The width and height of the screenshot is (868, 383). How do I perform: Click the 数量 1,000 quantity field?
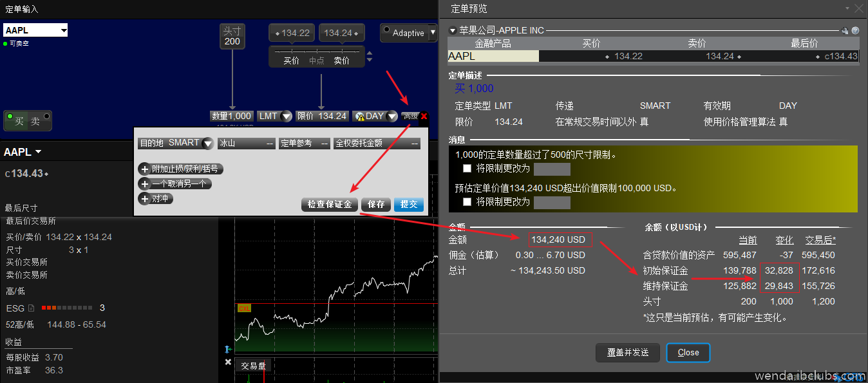[232, 117]
